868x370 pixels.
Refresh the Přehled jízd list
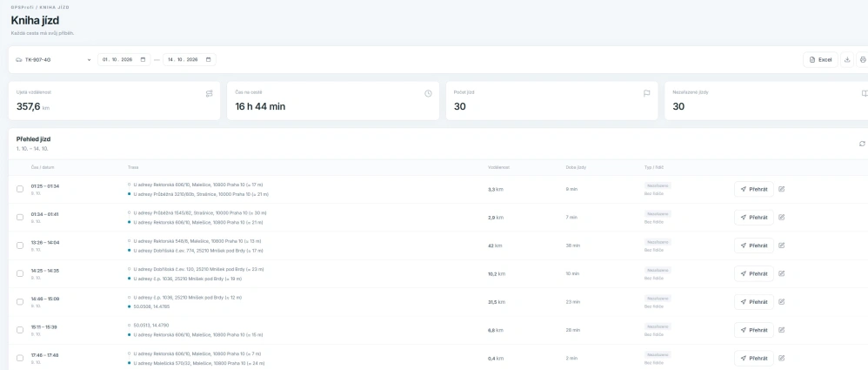point(862,144)
